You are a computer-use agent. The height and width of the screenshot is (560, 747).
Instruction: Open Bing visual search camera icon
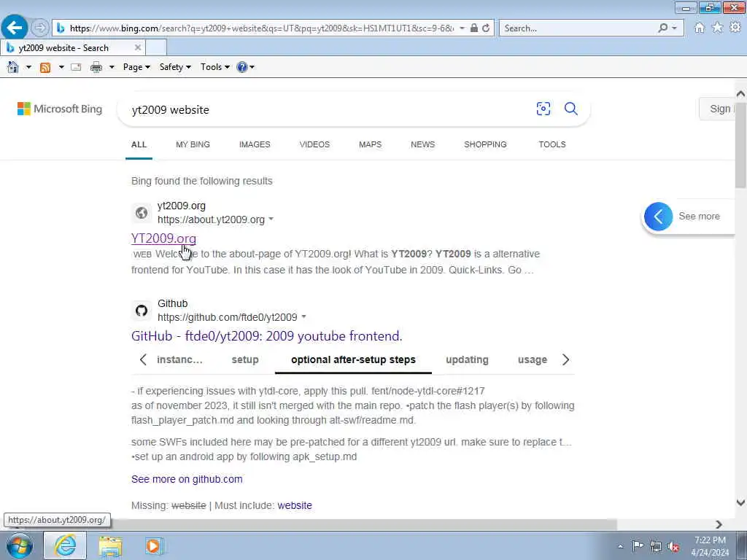(x=543, y=109)
